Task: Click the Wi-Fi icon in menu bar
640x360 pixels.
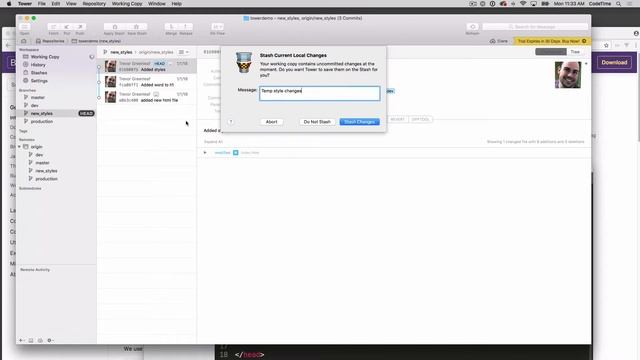Action: [x=523, y=4]
